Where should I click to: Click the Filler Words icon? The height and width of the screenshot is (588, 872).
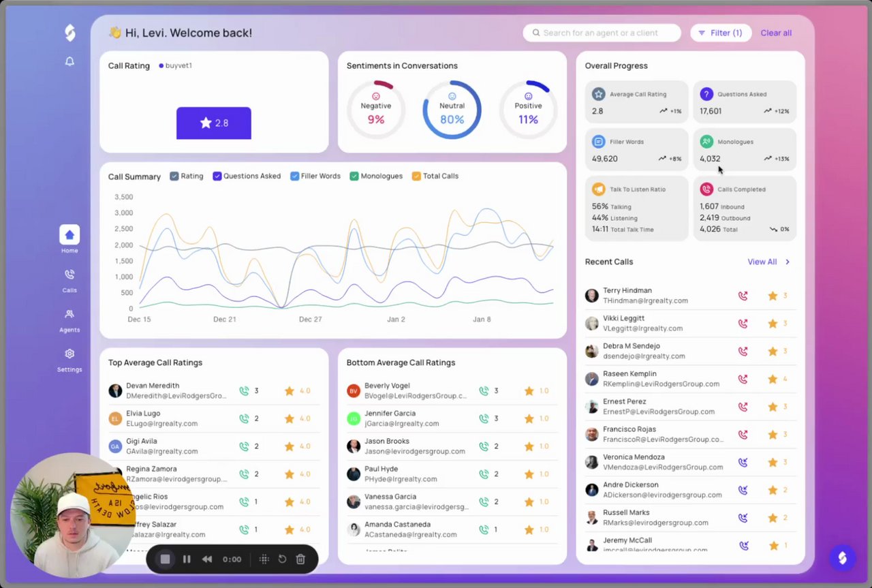pos(598,142)
